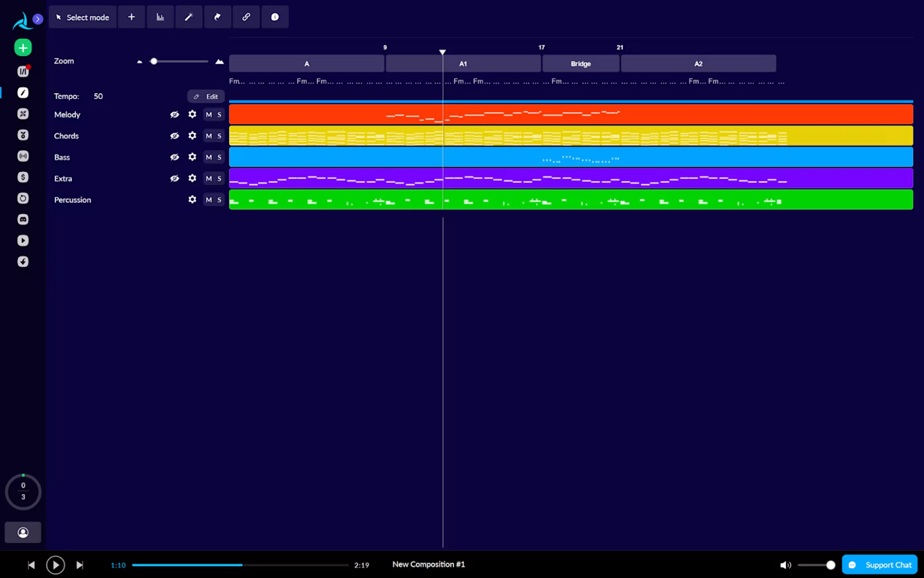Open the account profile menu button
924x578 pixels.
[23, 532]
